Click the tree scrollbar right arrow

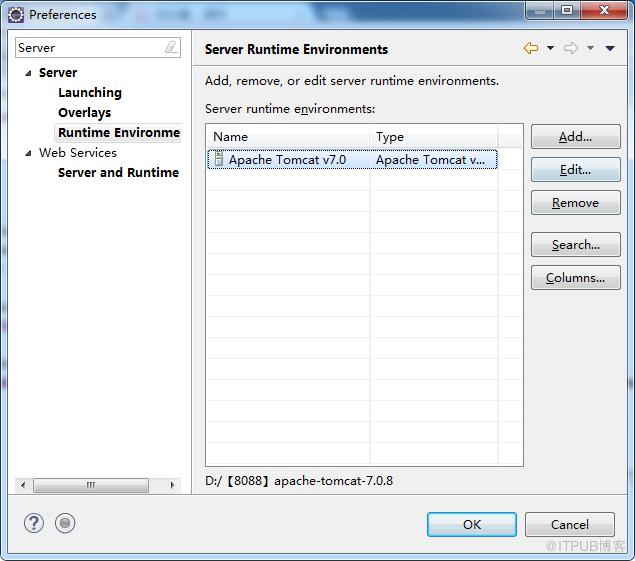pos(173,485)
